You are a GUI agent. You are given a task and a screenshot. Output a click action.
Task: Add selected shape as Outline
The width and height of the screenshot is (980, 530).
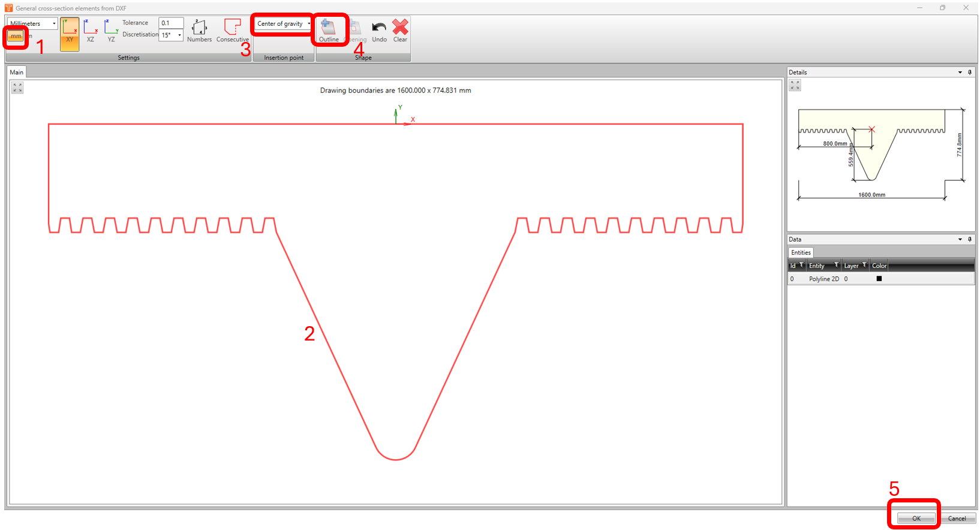(329, 31)
